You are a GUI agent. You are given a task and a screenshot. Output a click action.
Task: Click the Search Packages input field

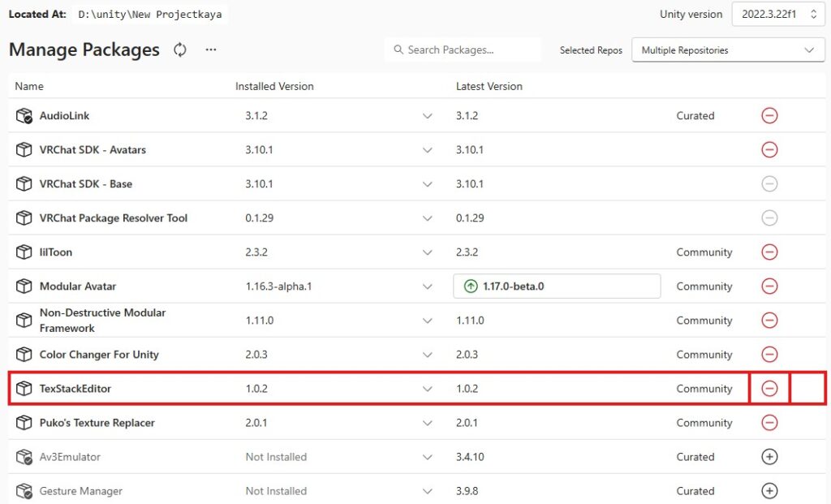pos(463,50)
